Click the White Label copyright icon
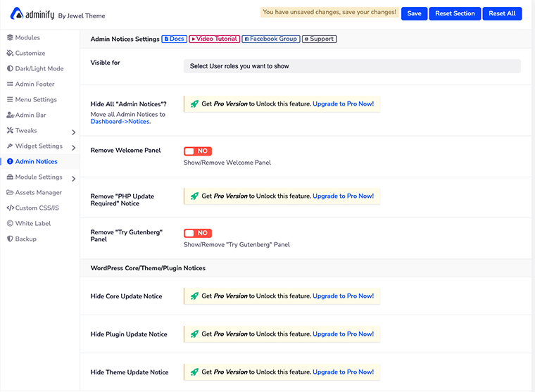This screenshot has height=392, width=535. click(10, 223)
